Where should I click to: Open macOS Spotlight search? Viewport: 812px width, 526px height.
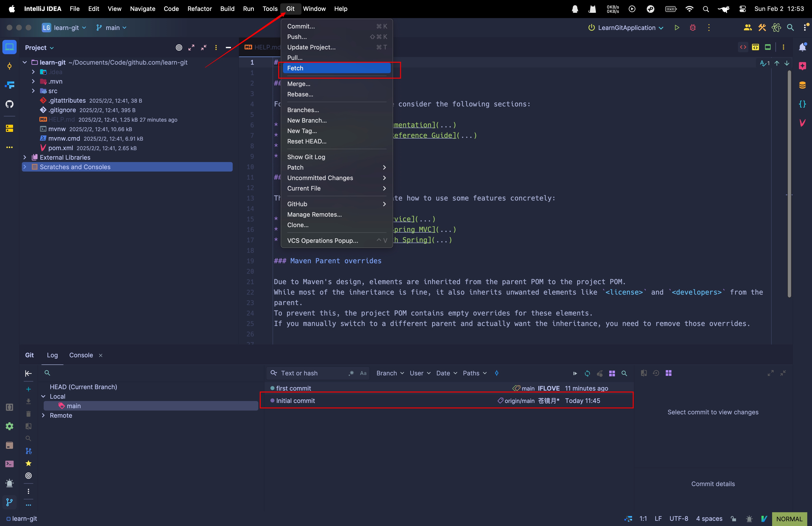pos(706,9)
